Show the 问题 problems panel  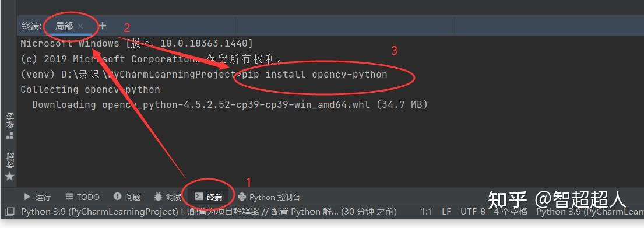point(127,197)
